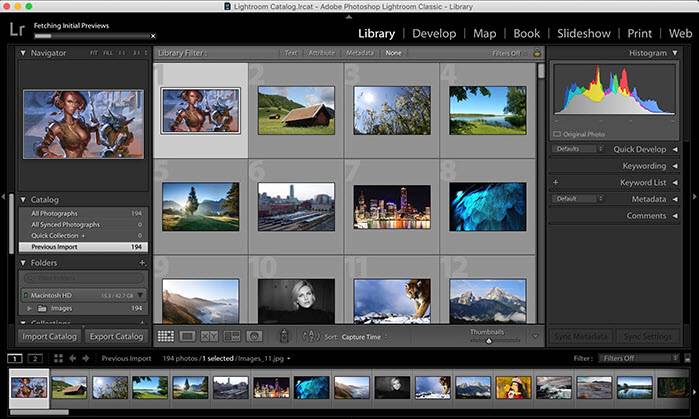Click the Import Catalog button
Image resolution: width=699 pixels, height=419 pixels.
click(49, 337)
